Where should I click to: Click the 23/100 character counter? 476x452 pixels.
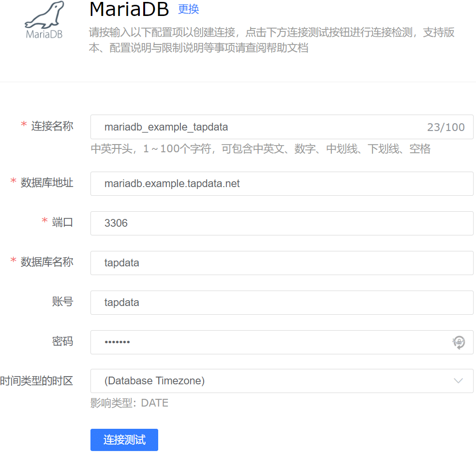446,127
